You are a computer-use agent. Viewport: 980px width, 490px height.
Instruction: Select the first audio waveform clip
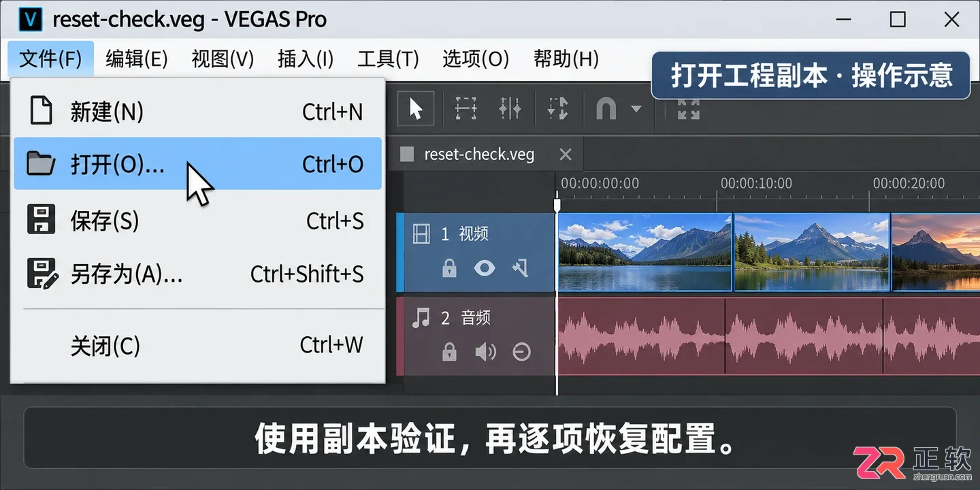pos(641,336)
